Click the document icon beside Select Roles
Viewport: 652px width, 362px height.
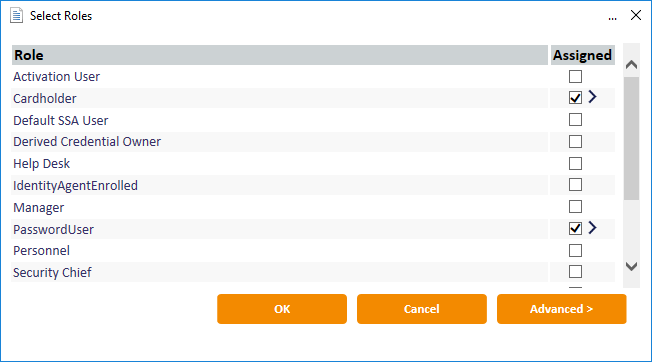pos(16,15)
